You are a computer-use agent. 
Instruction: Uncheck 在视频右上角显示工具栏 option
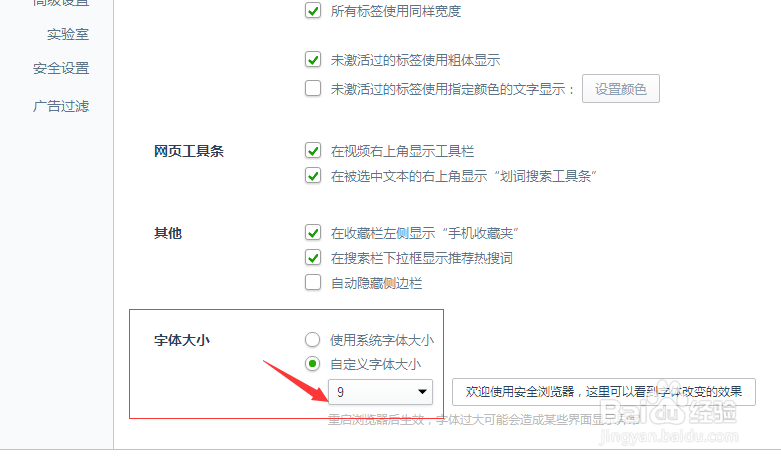[x=313, y=150]
